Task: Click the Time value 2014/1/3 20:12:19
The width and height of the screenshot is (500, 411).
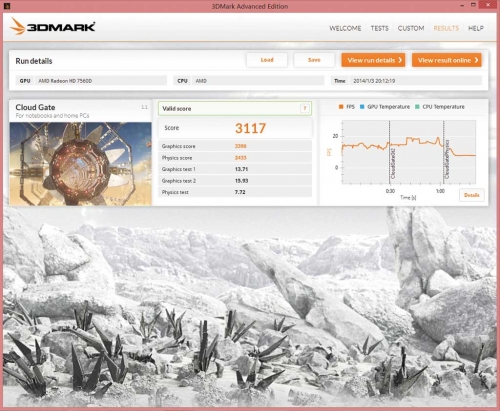Action: click(x=374, y=81)
